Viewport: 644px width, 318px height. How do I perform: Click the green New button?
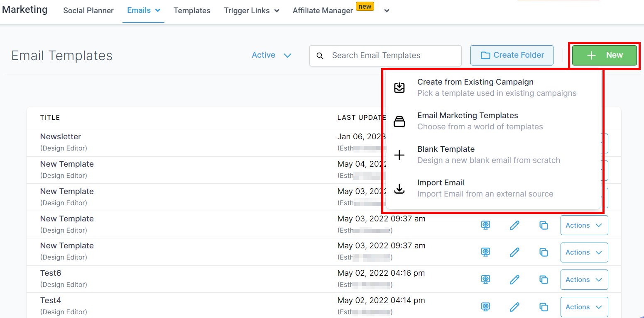[x=604, y=55]
